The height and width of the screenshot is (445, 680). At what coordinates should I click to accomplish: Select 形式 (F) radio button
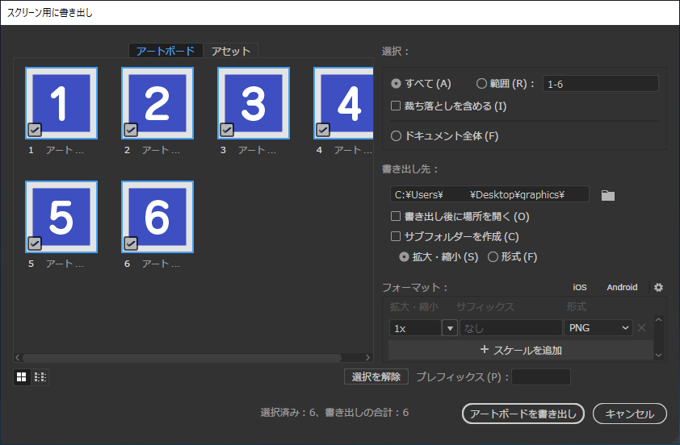[x=493, y=257]
